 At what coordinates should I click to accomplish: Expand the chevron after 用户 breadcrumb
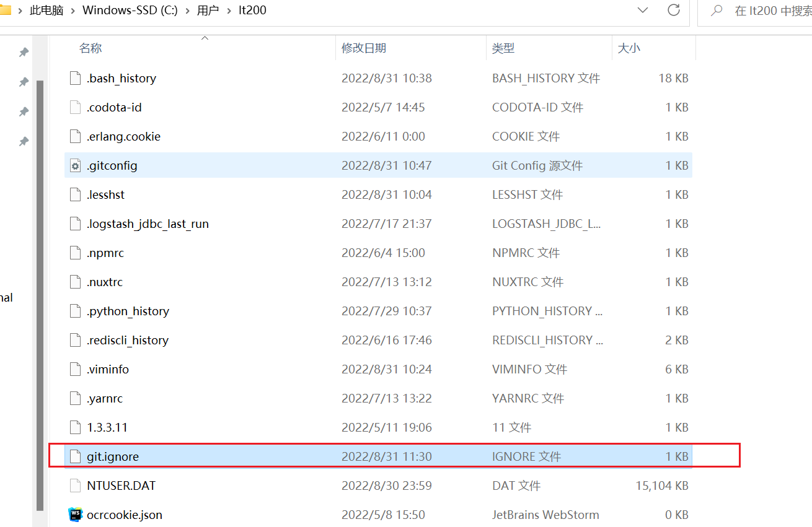229,11
